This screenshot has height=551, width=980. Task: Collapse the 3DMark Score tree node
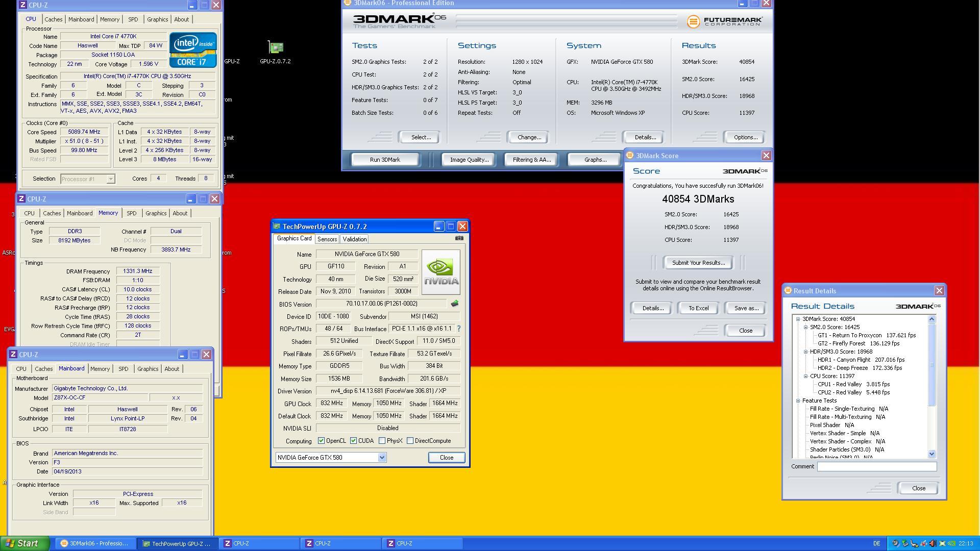point(798,319)
